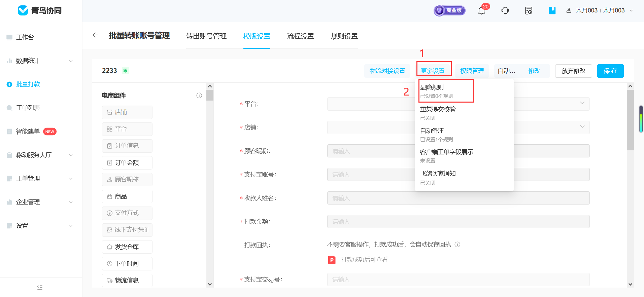Screen dimensions: 644x297
Task: Collapse the sidebar using the bottom icon
Action: (40, 287)
